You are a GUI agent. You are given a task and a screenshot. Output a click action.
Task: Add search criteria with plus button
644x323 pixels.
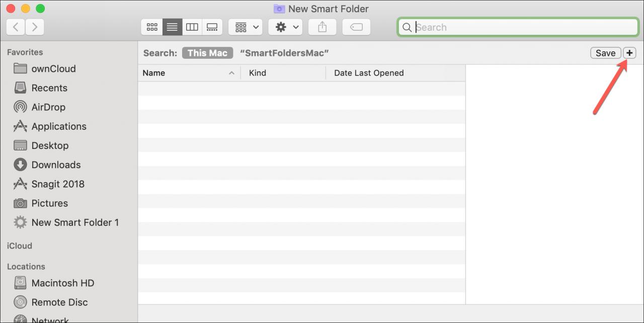pyautogui.click(x=629, y=53)
